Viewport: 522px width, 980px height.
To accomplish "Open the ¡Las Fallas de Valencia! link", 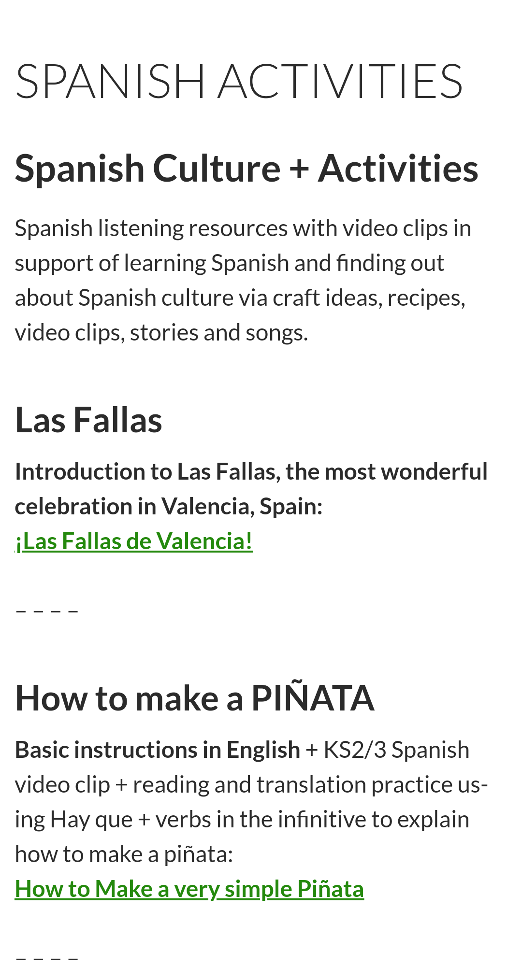I will [134, 541].
